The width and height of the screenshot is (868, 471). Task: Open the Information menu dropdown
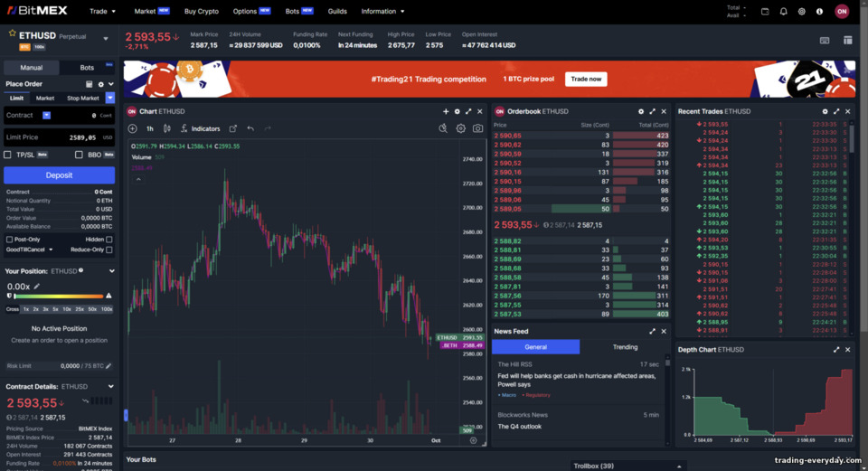pyautogui.click(x=382, y=11)
